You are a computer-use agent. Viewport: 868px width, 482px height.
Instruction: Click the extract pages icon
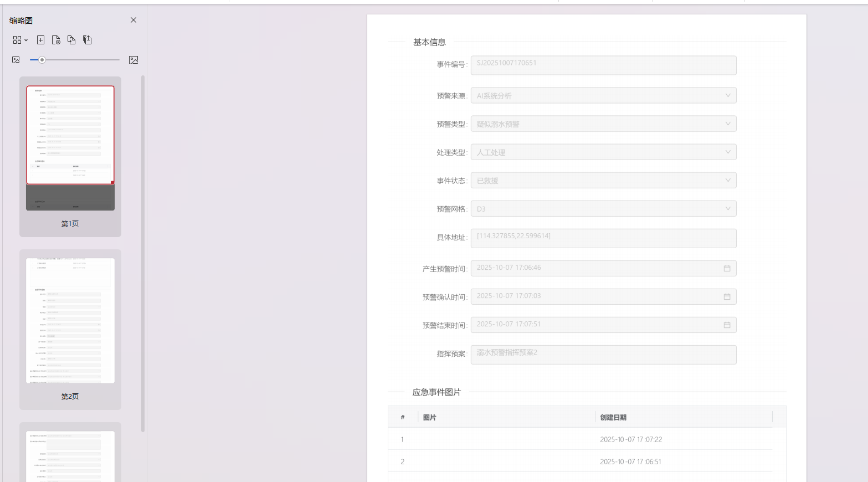pos(87,40)
